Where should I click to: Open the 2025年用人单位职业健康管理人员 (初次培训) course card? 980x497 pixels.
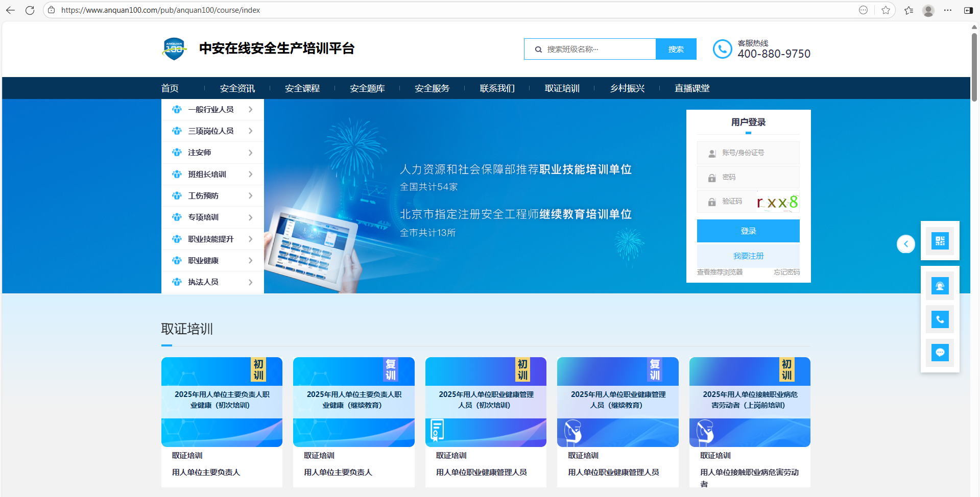(486, 401)
